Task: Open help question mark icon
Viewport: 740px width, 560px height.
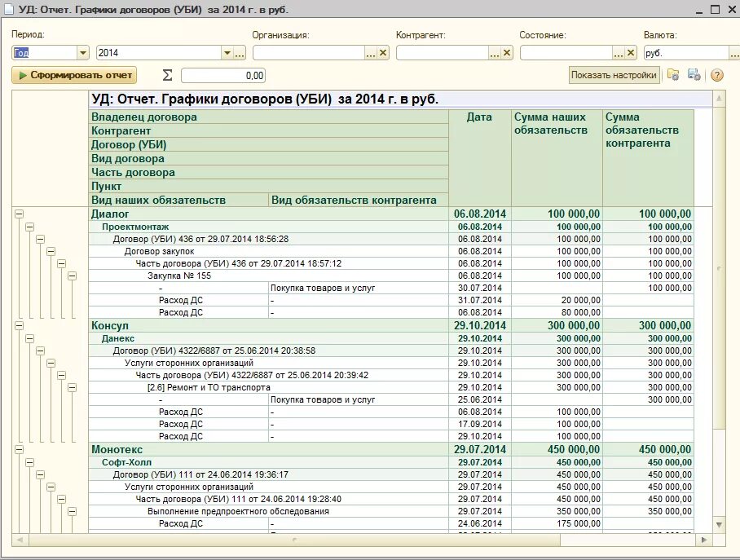Action: (x=717, y=75)
